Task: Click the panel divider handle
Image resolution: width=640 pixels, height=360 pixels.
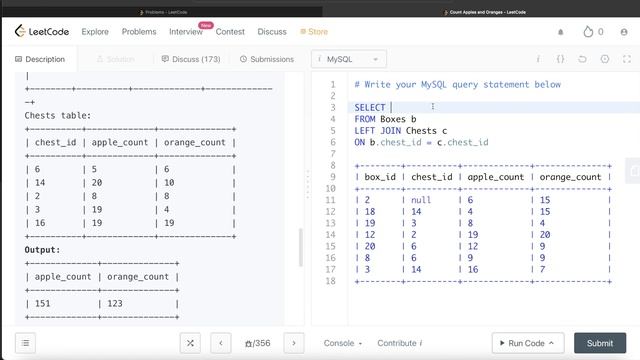Action: pos(308,184)
